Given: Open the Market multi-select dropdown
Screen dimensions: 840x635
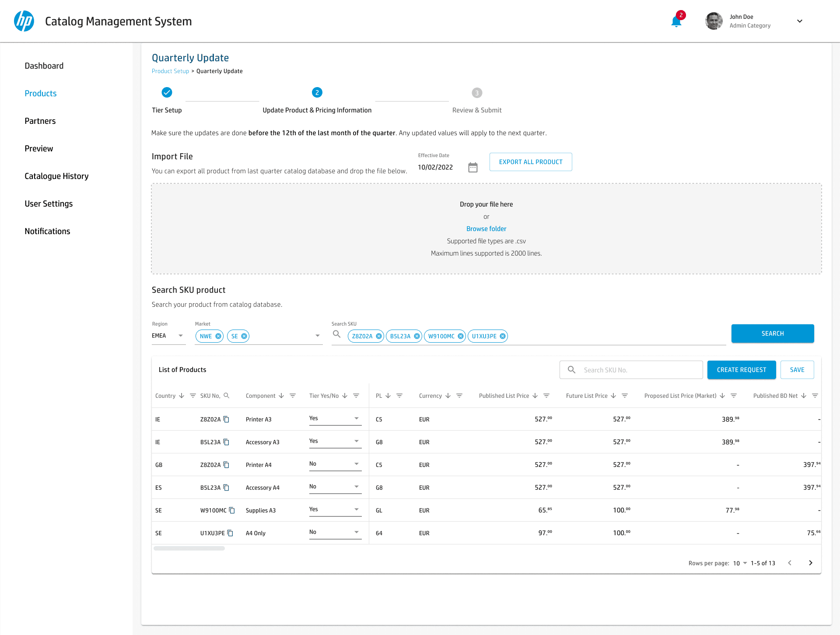Looking at the screenshot, I should tap(318, 336).
